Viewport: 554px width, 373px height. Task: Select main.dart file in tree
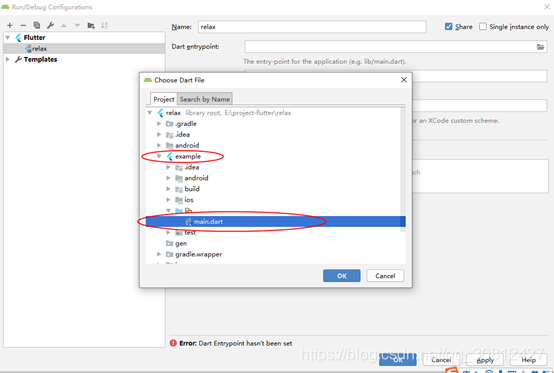[x=276, y=221]
